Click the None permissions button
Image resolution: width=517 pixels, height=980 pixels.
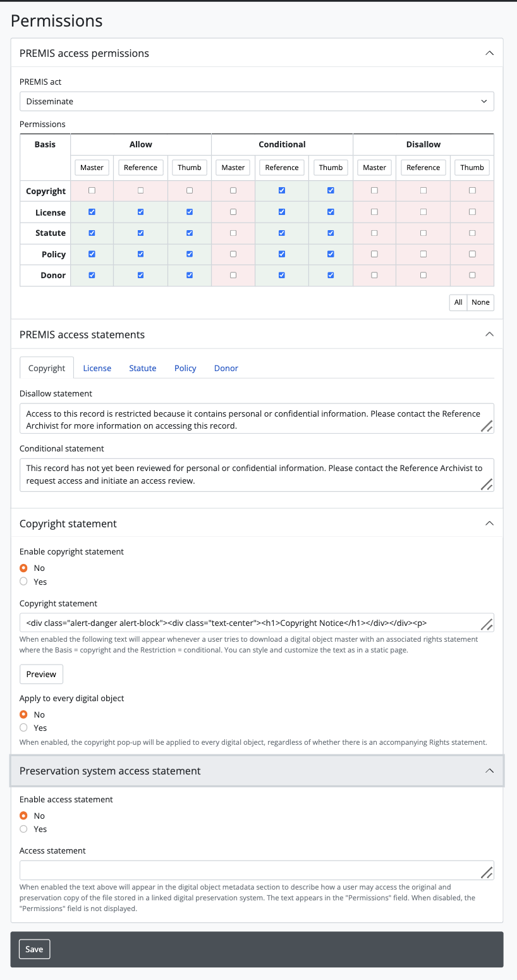pos(480,302)
